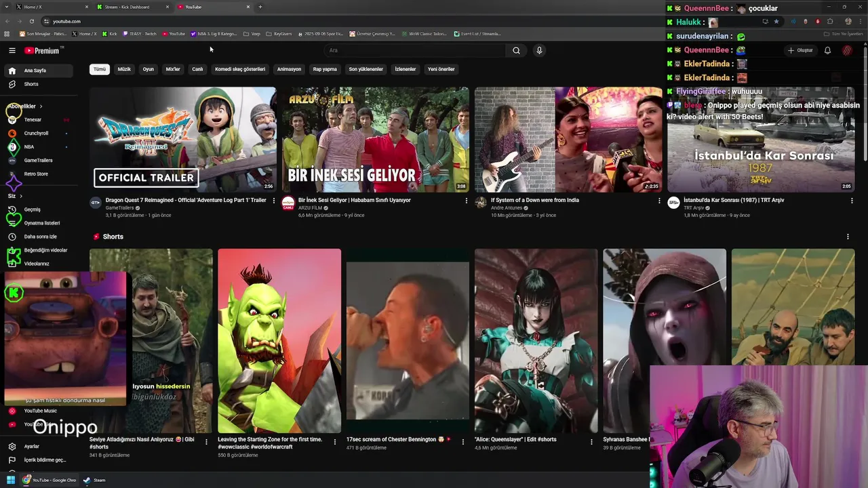Expand the Siz section arrow
Screen dimensions: 868x488
point(21,196)
